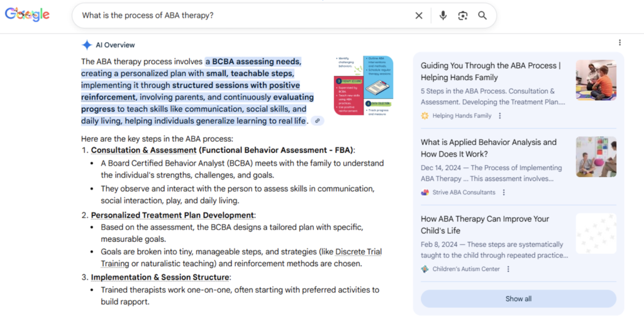Click bullet "They observe and interact with the person"
644x323 pixels.
point(238,195)
